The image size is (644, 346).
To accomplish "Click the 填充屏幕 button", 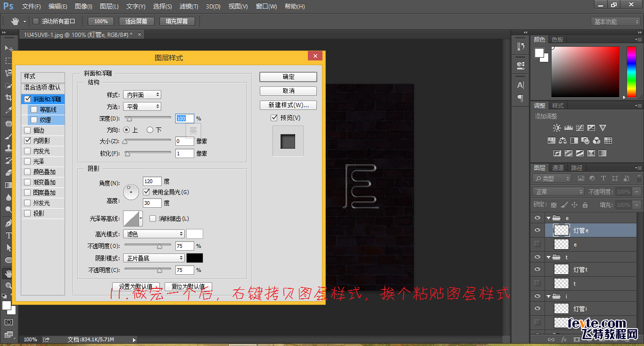I will (x=176, y=21).
